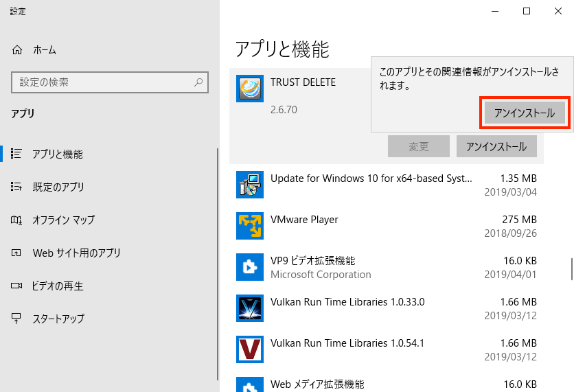Screen dimensions: 574x392
Task: Click the Vulkan Run Time Libraries 1.0.33.0 icon
Action: point(249,308)
